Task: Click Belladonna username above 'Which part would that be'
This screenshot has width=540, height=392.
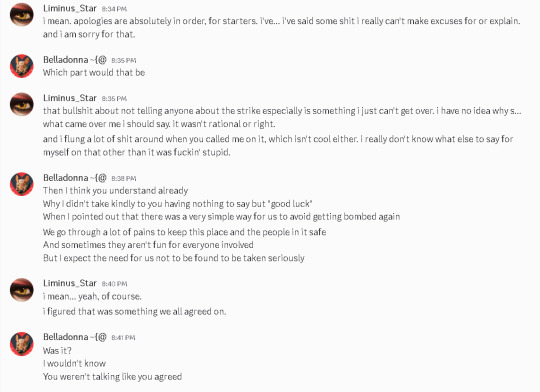Action: point(75,60)
